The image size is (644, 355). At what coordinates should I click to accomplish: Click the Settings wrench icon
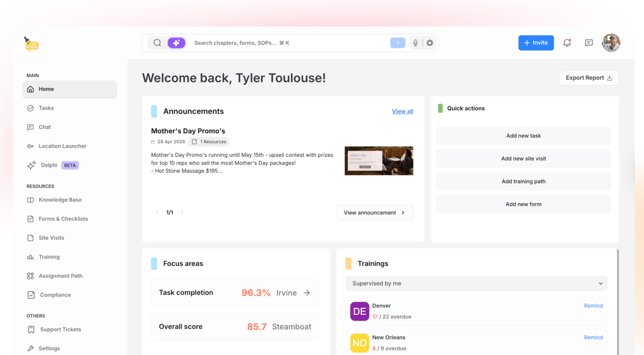tap(31, 348)
